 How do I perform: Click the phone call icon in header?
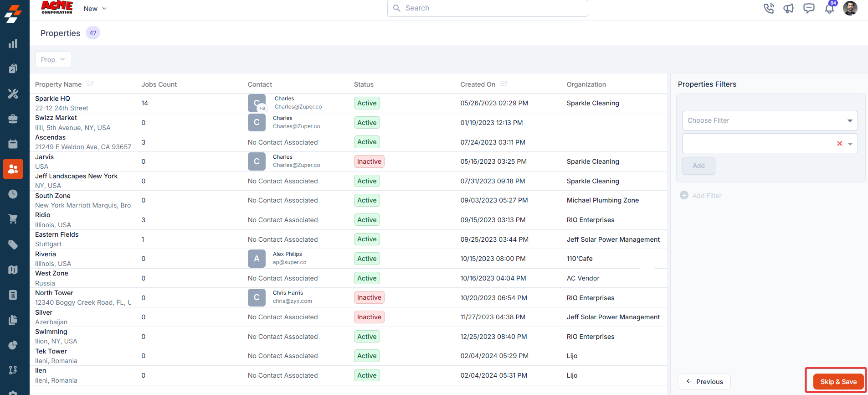click(x=769, y=8)
